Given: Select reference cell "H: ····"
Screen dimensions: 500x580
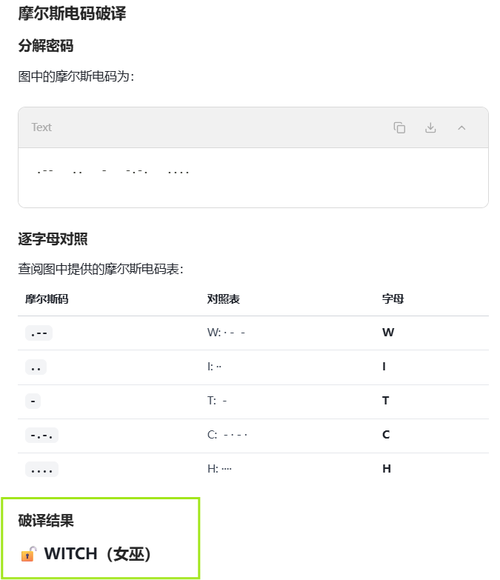Looking at the screenshot, I should pyautogui.click(x=219, y=469).
